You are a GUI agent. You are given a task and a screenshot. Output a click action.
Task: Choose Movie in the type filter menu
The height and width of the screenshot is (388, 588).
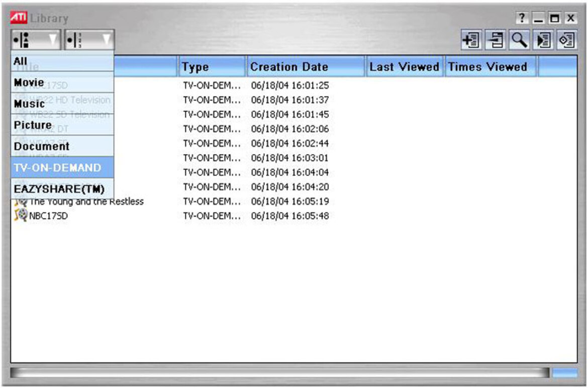(x=63, y=82)
